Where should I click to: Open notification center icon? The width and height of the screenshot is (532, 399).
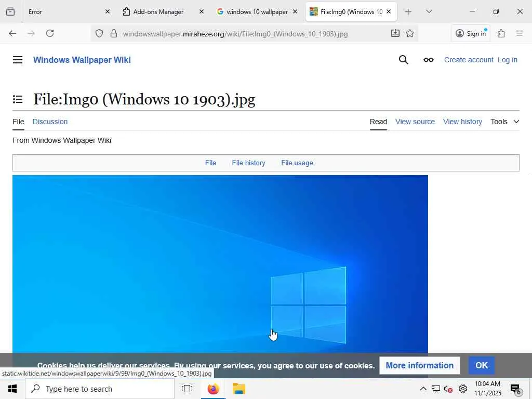tap(515, 389)
